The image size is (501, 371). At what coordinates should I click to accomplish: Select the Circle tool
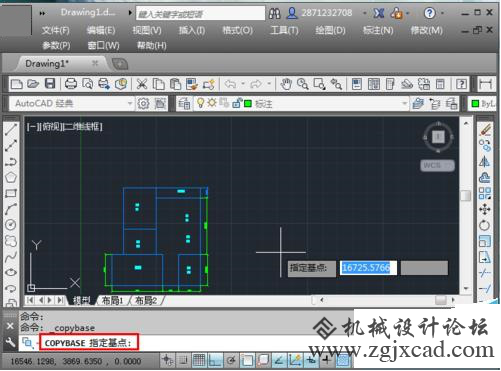[11, 225]
